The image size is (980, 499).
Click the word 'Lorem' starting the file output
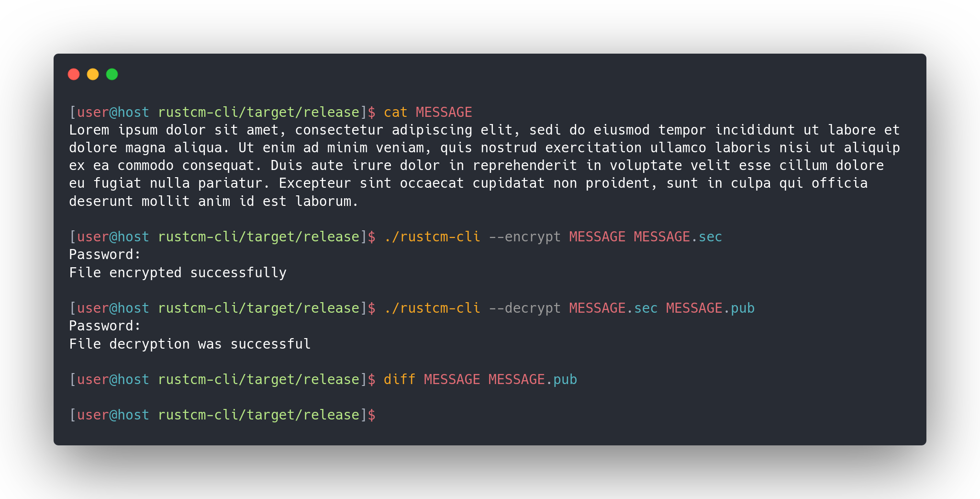89,130
